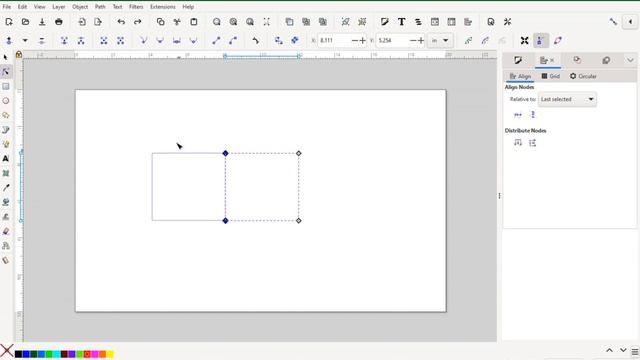640x360 pixels.
Task: Click the Paste clipboard icon
Action: click(194, 22)
